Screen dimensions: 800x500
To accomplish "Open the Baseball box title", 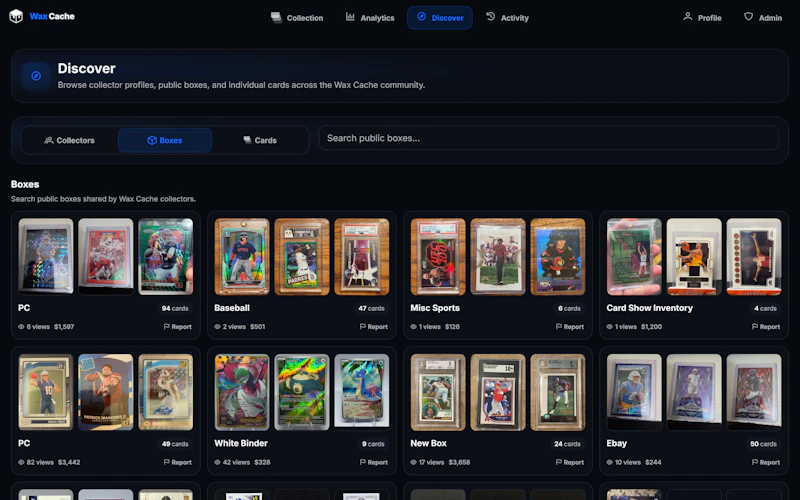I will 232,308.
